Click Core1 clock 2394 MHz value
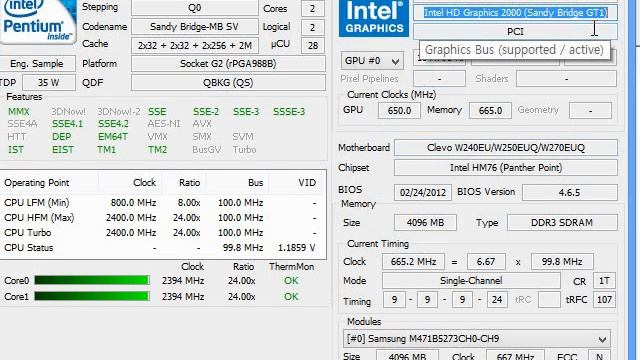The height and width of the screenshot is (360, 640). (x=183, y=297)
